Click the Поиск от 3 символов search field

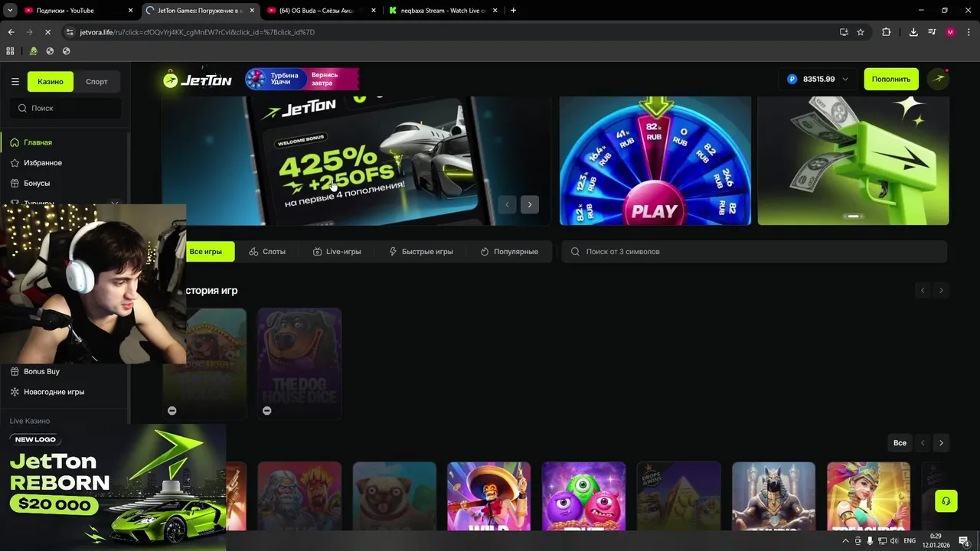coord(754,251)
